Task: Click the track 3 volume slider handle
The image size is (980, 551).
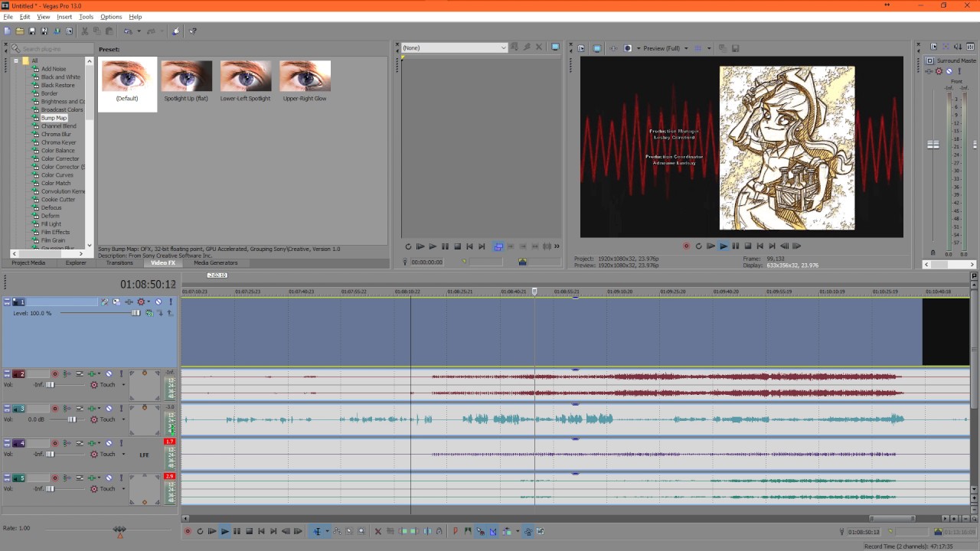Action: click(x=72, y=419)
